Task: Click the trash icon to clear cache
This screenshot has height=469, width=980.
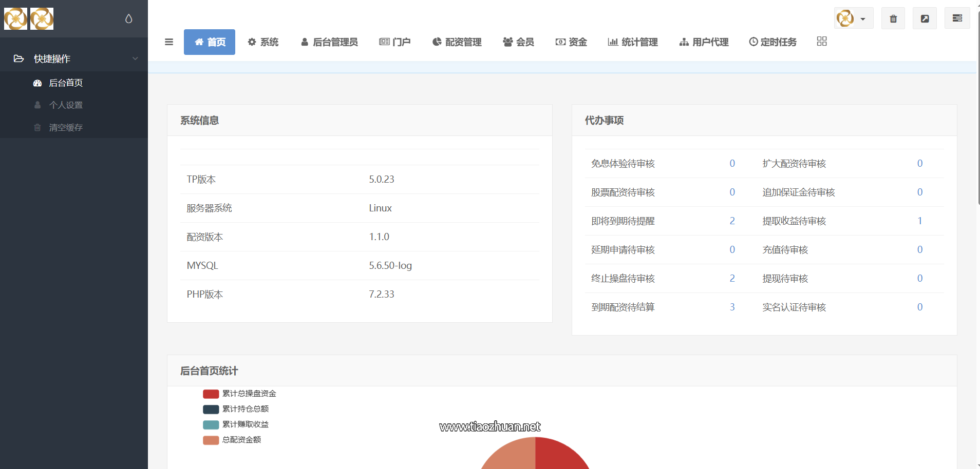Action: tap(893, 18)
